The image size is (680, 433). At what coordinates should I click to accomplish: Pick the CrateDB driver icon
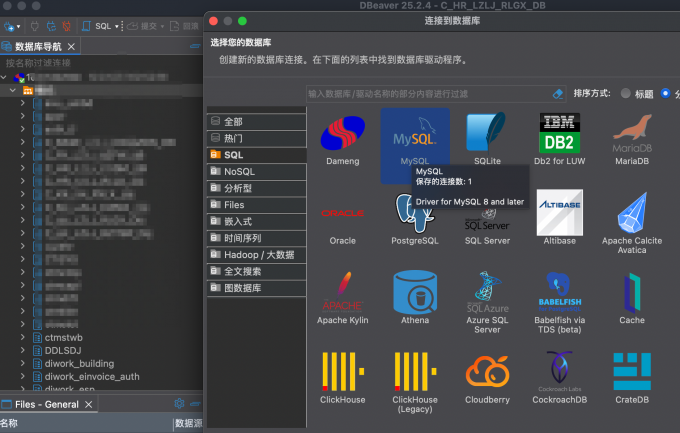click(x=632, y=377)
